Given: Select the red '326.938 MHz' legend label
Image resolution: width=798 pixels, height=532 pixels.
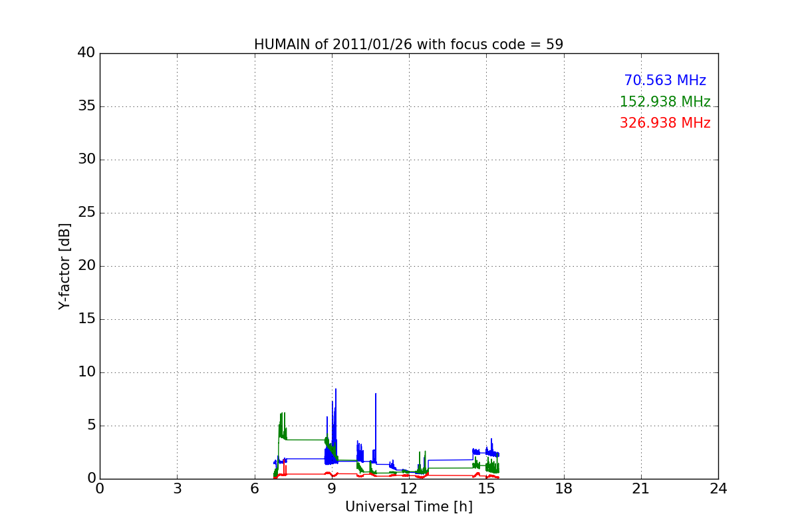Looking at the screenshot, I should click(665, 123).
